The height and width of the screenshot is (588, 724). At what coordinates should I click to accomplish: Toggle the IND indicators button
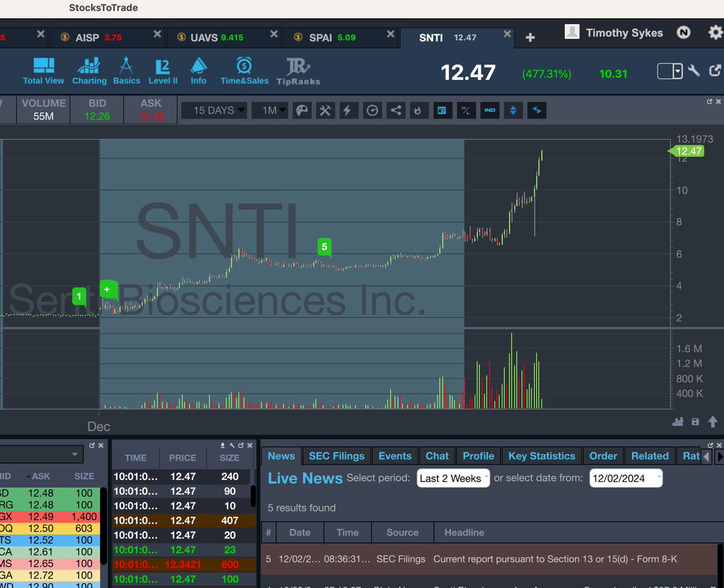[490, 110]
